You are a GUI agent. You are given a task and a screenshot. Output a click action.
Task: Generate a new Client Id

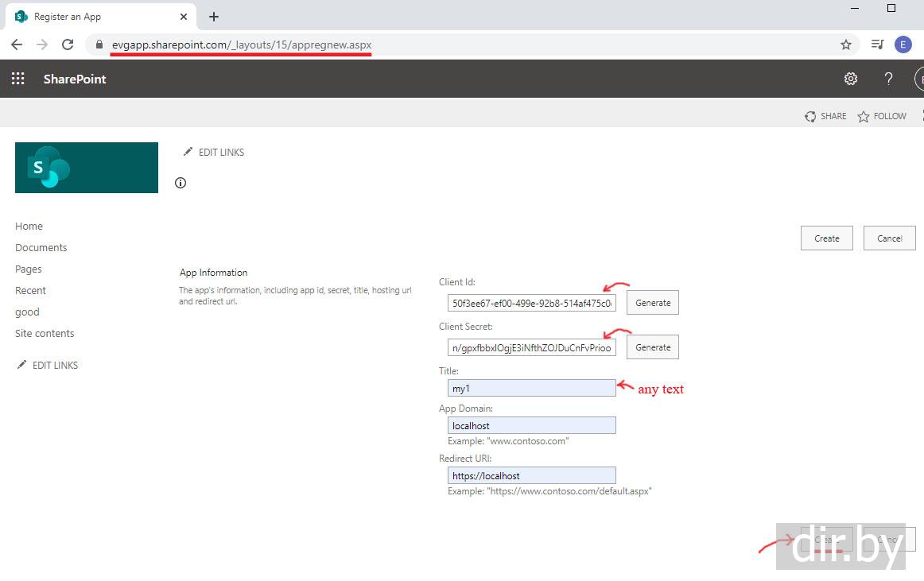pos(652,303)
